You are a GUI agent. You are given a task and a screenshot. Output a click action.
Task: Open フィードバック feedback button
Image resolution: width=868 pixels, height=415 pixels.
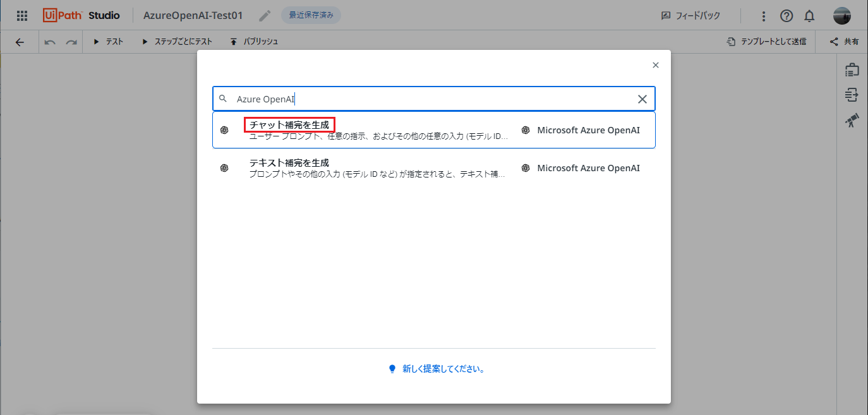pyautogui.click(x=690, y=16)
